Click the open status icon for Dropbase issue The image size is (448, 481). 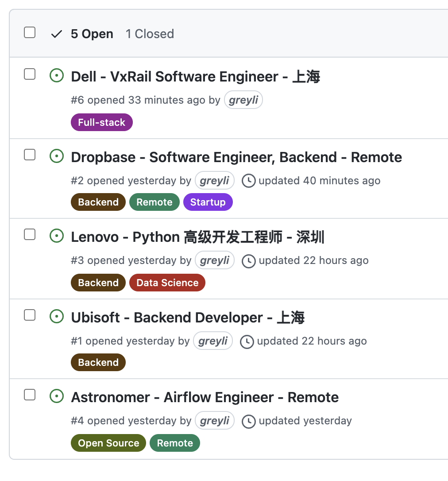pyautogui.click(x=57, y=156)
